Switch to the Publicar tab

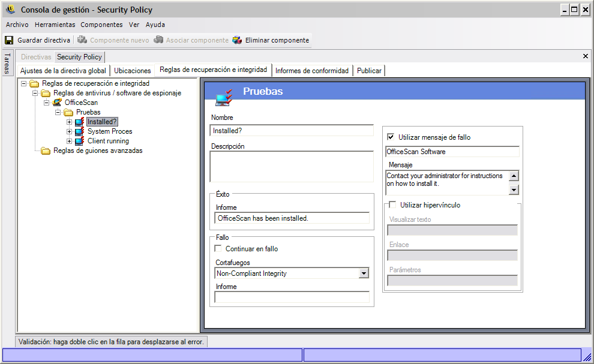coord(370,71)
